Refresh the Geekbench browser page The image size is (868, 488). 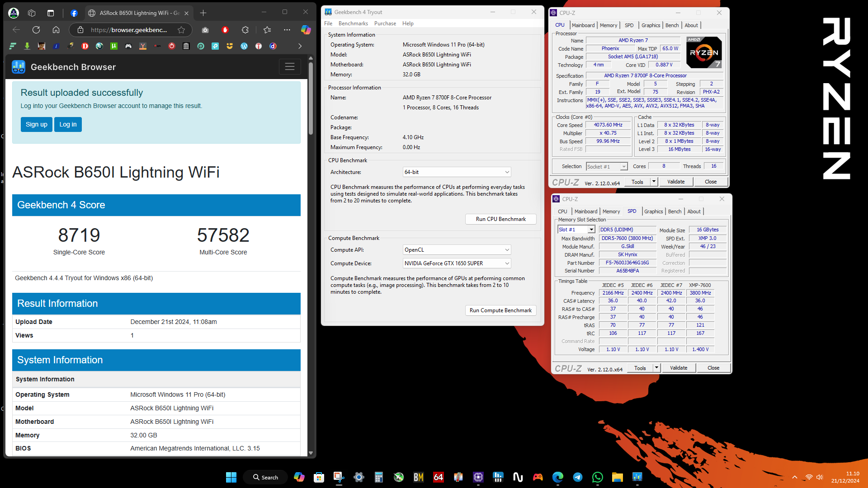(x=36, y=30)
